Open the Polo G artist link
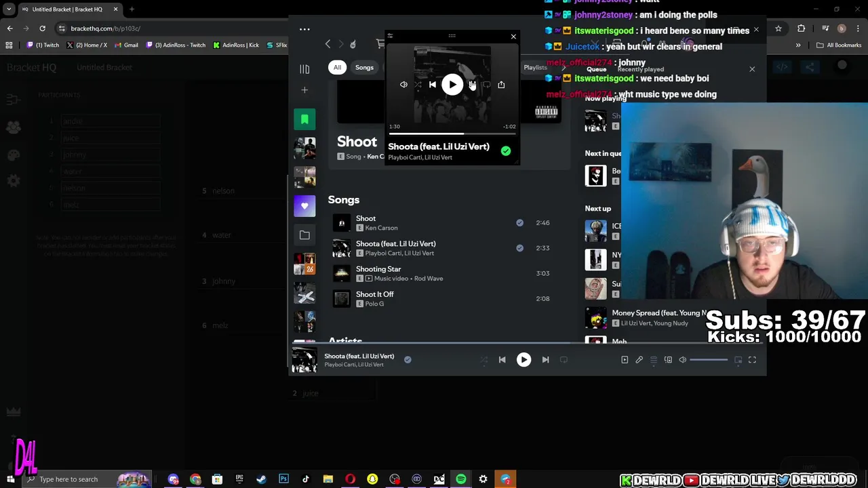The width and height of the screenshot is (868, 488). [374, 304]
